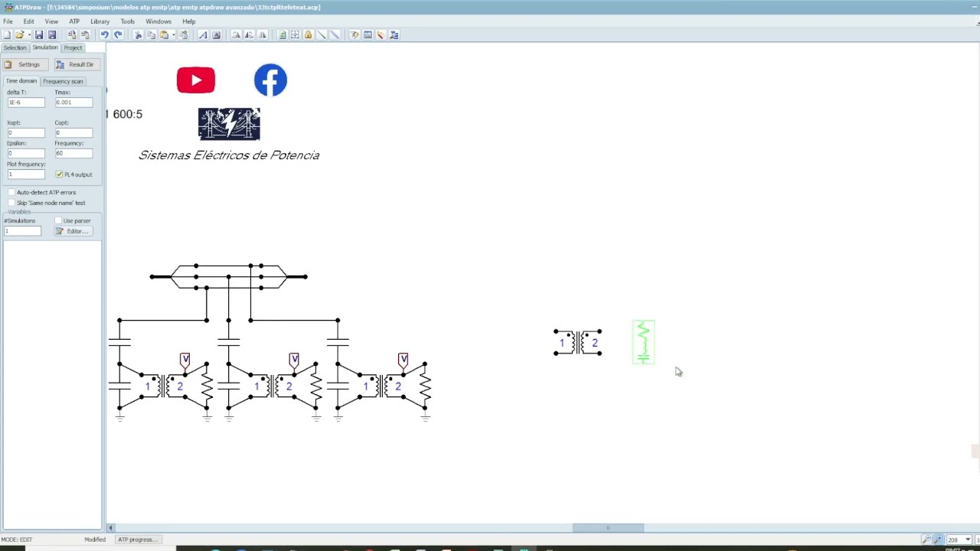Open the Help menu
The width and height of the screenshot is (980, 551).
188,21
